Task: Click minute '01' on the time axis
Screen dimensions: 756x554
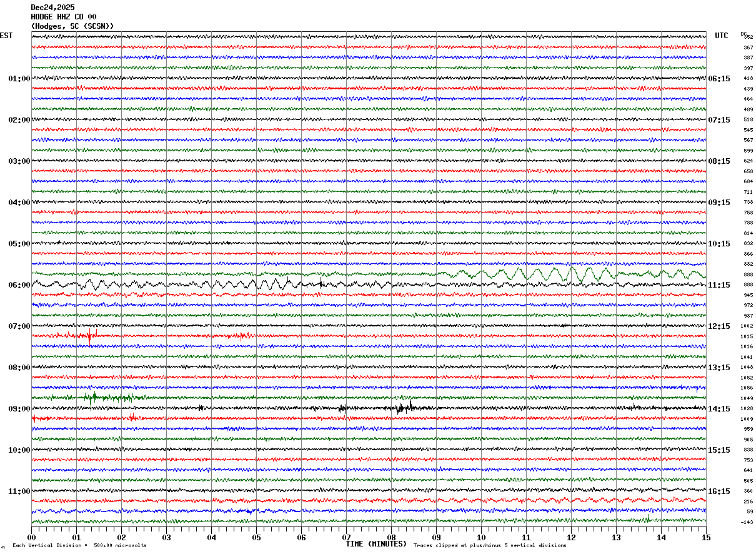Action: (76, 537)
